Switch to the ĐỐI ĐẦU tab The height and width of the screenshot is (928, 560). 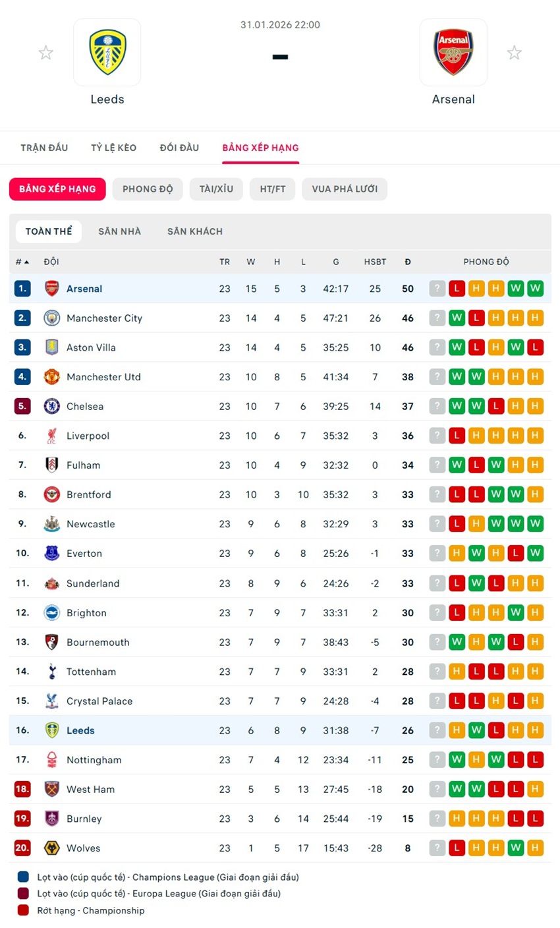(179, 148)
